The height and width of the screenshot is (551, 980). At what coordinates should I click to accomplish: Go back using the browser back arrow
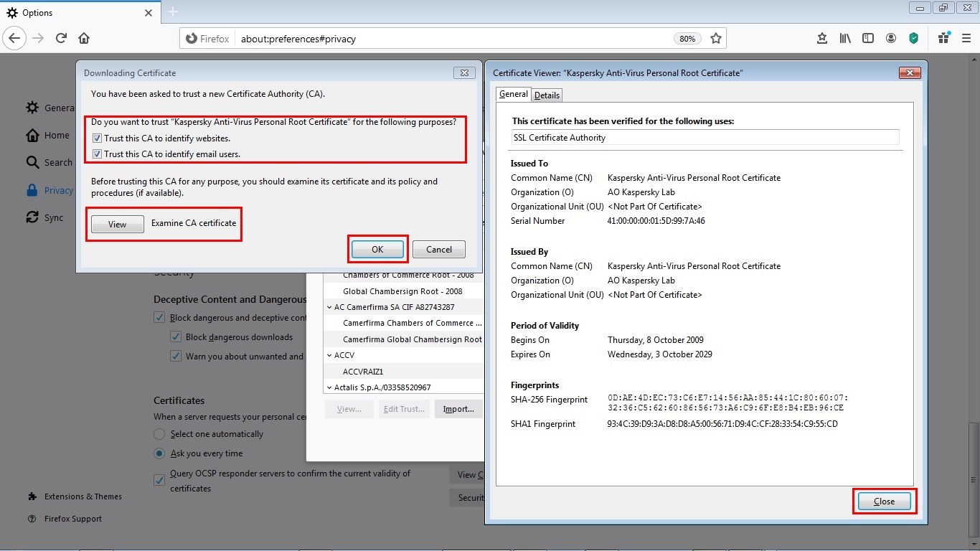point(15,39)
